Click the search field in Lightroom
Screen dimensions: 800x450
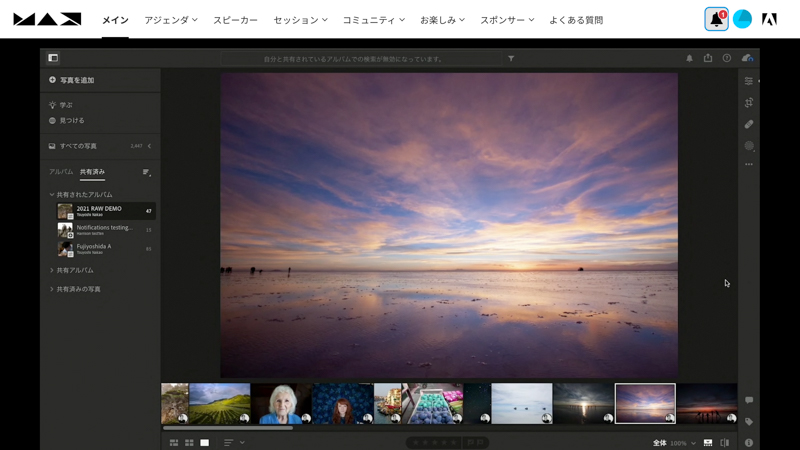click(361, 59)
